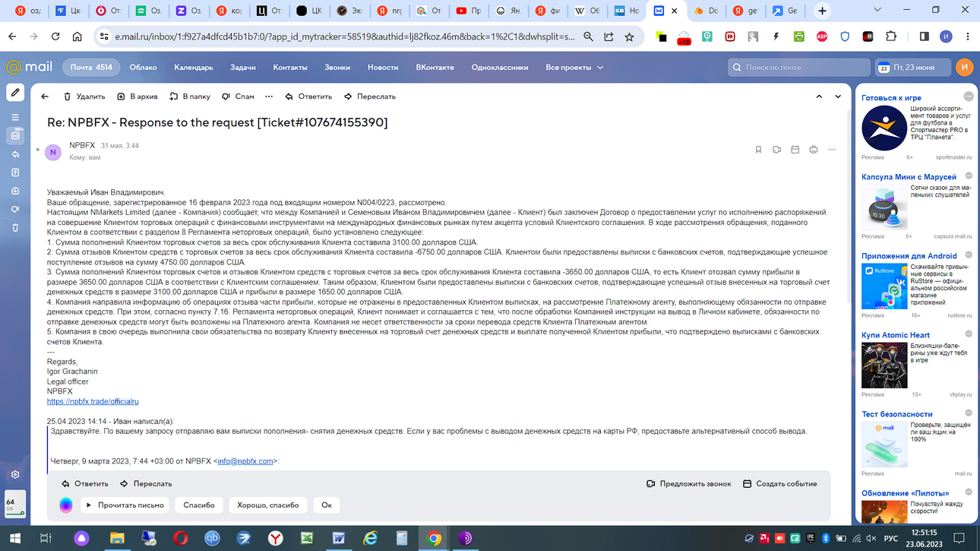980x551 pixels.
Task: Open the more actions ellipsis in the email toolbar
Action: click(269, 97)
